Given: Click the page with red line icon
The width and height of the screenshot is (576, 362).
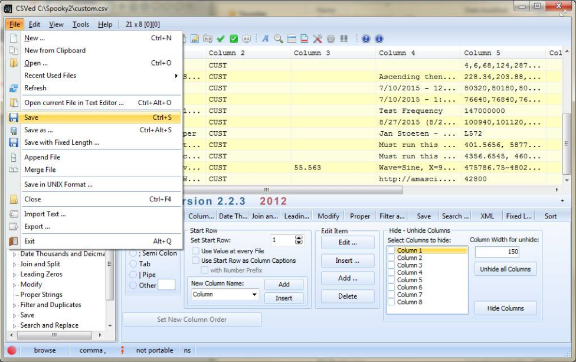Looking at the screenshot, I should 304,39.
